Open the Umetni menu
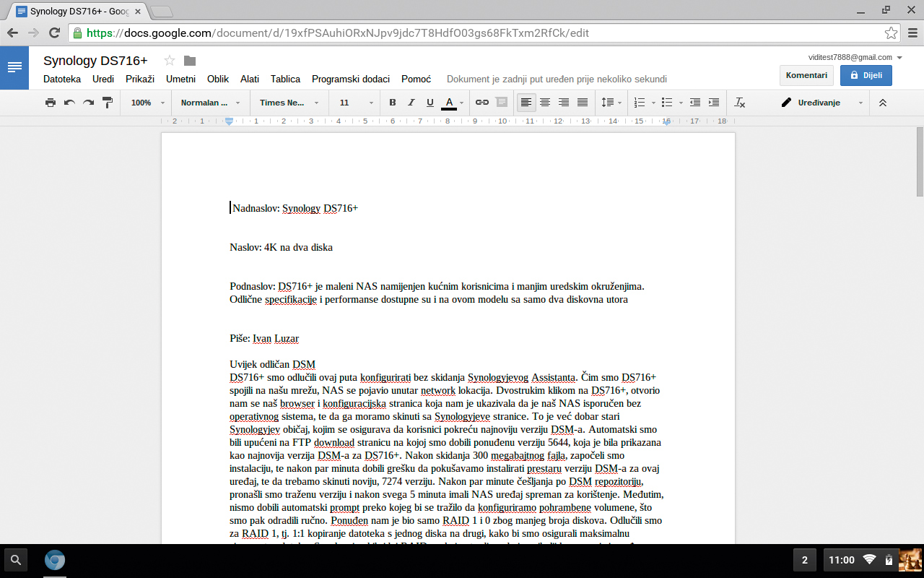 (180, 79)
